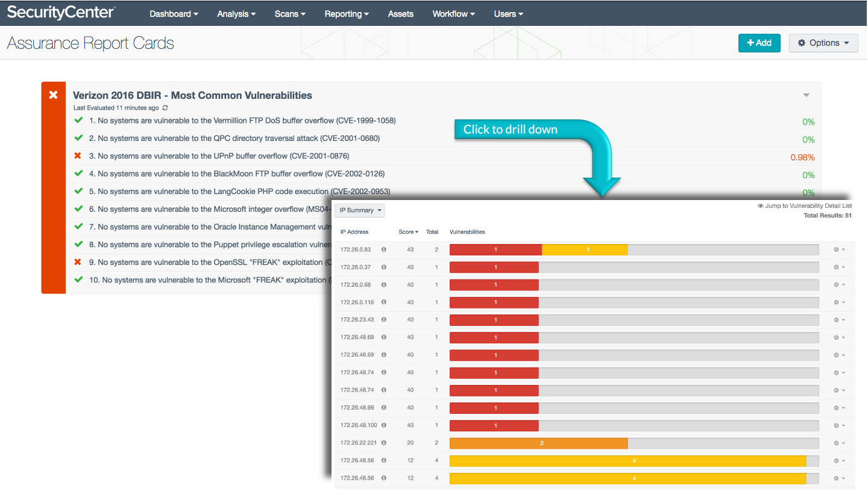Open the Verizon 2016 DBIR report card title
The image size is (868, 494).
192,95
